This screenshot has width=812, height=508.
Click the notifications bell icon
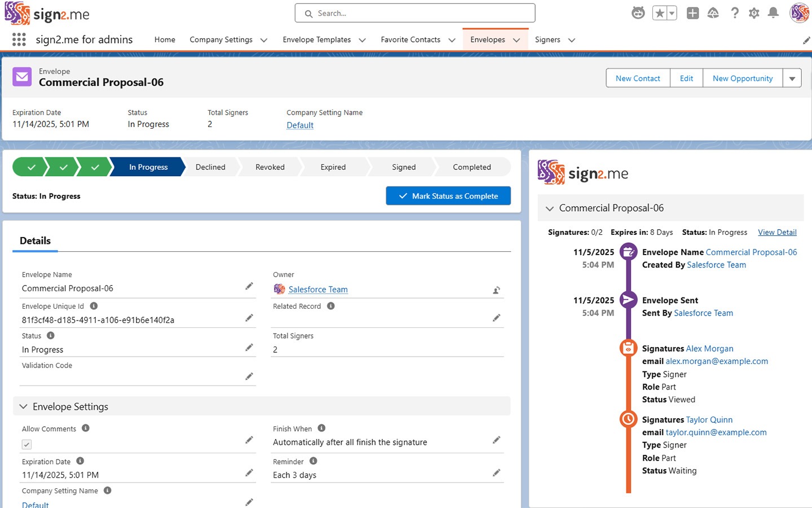point(773,13)
